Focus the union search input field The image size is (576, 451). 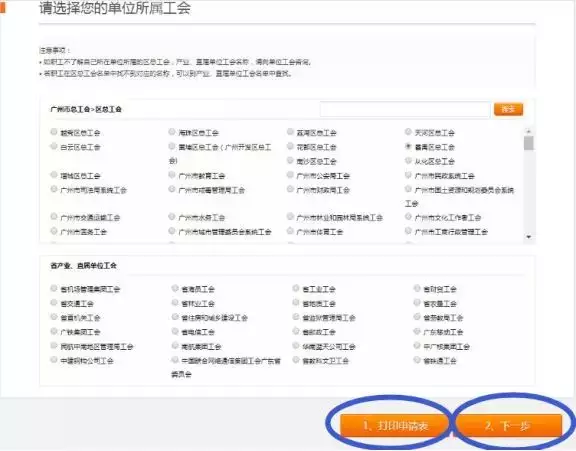[405, 109]
